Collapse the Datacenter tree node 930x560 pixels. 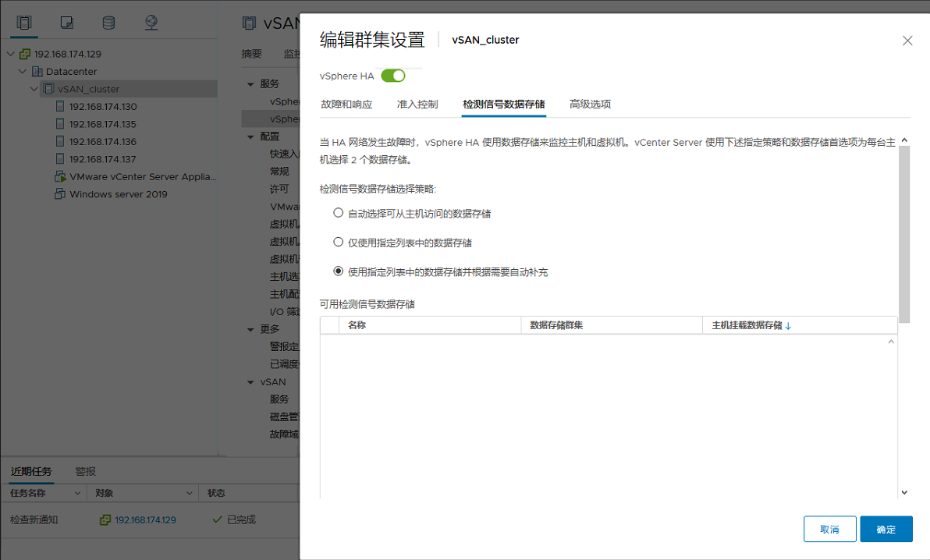pos(23,71)
